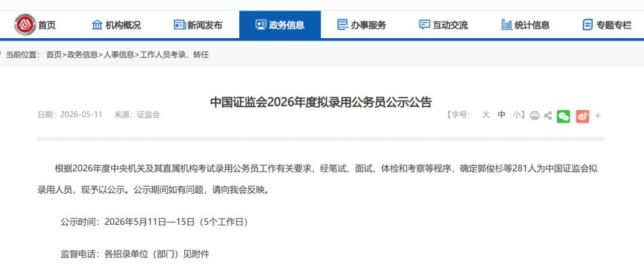The image size is (644, 273).
Task: Click the date text 2026-05-11
Action: (x=81, y=114)
